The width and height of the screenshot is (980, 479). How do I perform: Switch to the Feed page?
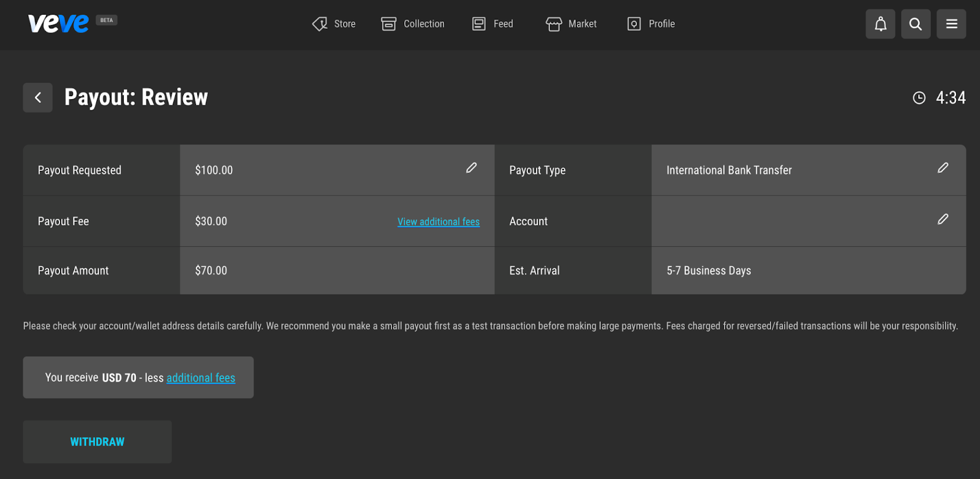coord(492,24)
